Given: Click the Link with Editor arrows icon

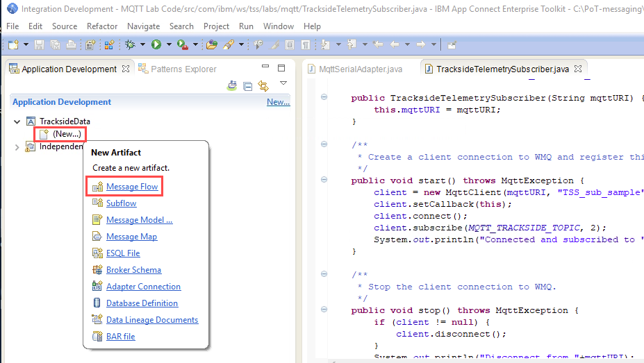Looking at the screenshot, I should tap(263, 86).
